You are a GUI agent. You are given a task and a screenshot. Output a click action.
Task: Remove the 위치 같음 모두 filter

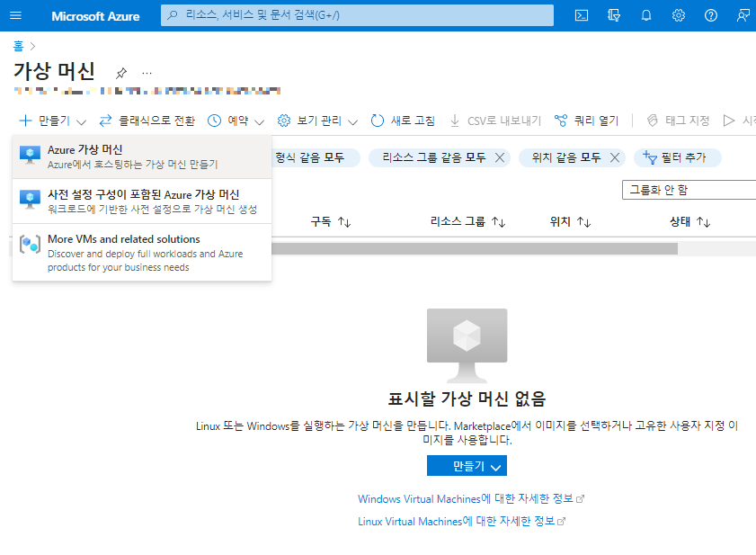tap(615, 157)
